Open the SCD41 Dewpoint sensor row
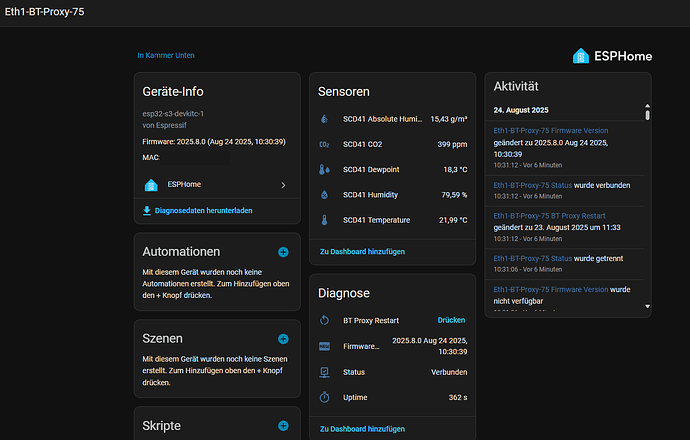 [x=393, y=170]
